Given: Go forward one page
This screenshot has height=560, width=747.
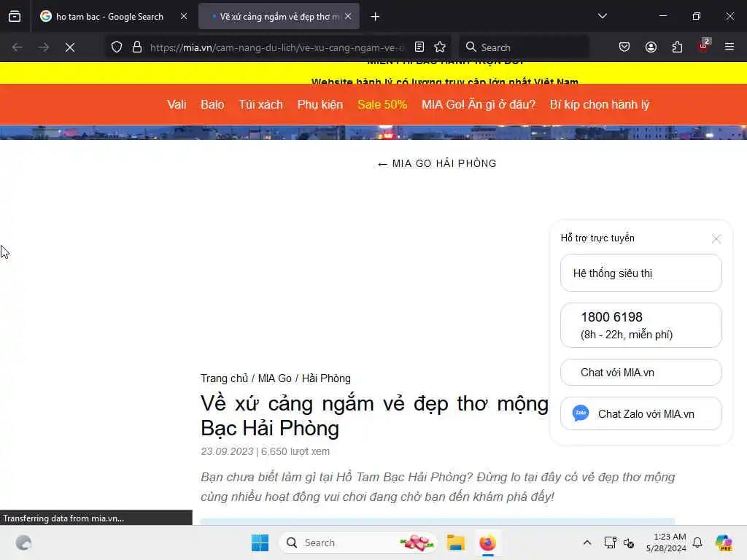Looking at the screenshot, I should tap(43, 47).
